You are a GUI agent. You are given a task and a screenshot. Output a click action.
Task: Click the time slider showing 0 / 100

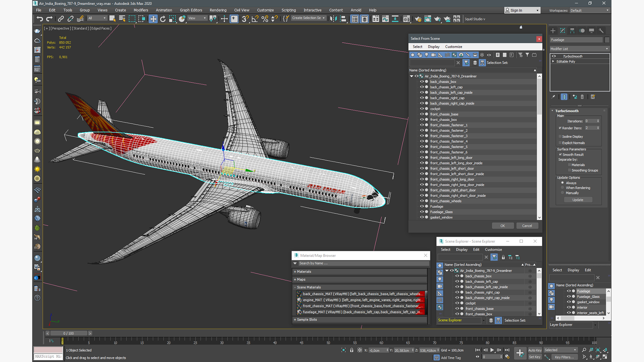click(69, 334)
